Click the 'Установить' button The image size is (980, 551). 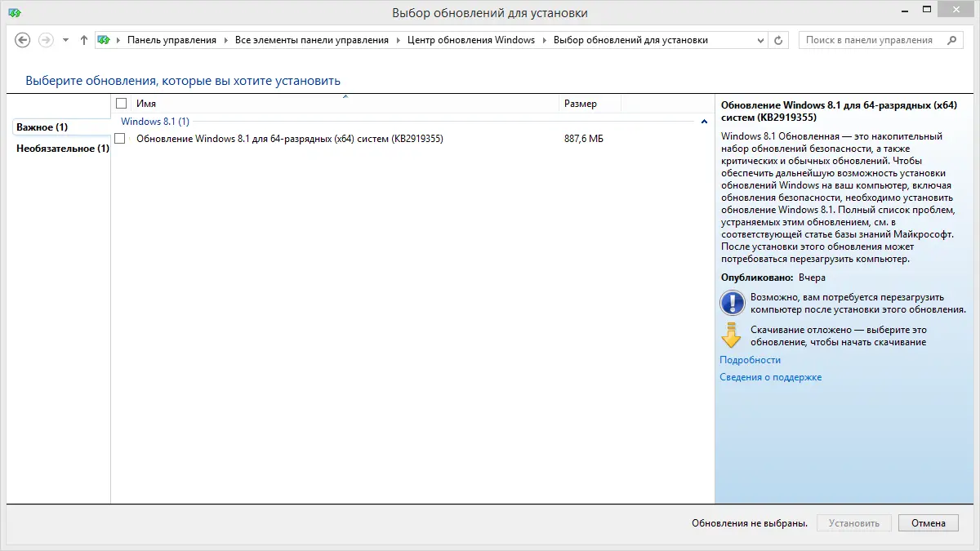(x=854, y=523)
